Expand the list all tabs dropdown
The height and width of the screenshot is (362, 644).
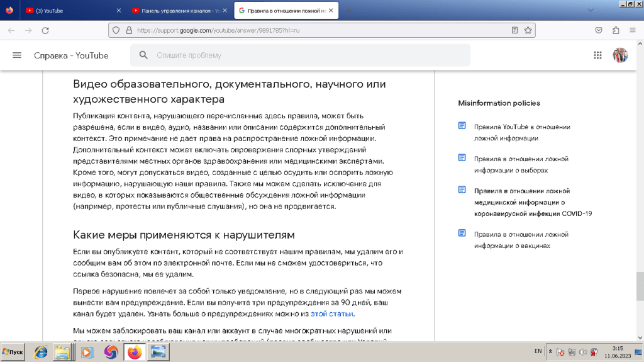(590, 10)
